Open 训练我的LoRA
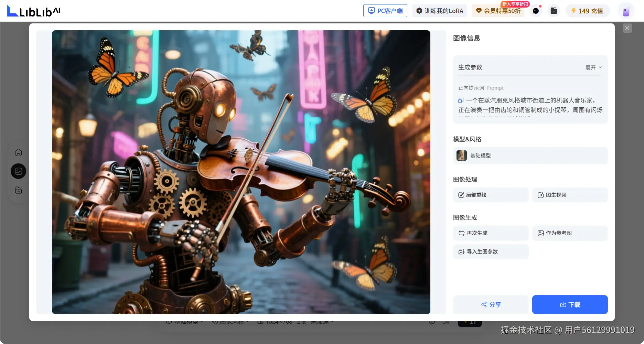Viewport: 644px width, 344px height. pos(440,11)
